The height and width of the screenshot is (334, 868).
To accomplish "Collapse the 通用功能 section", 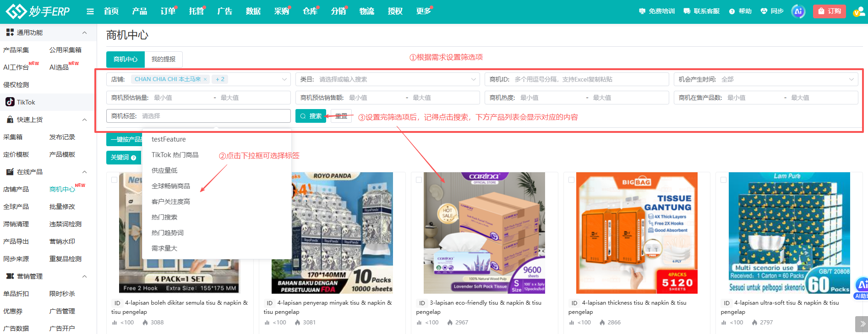I will [84, 33].
